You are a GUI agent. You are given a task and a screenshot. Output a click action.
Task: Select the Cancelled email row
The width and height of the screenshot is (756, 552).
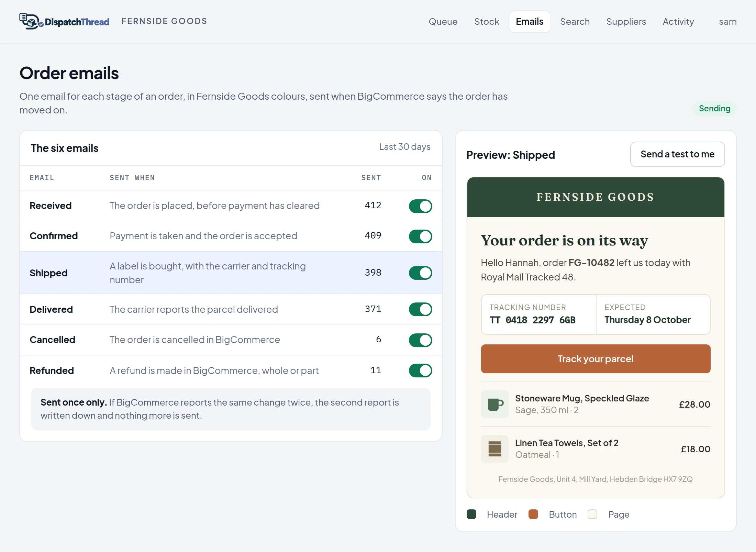[x=231, y=340]
